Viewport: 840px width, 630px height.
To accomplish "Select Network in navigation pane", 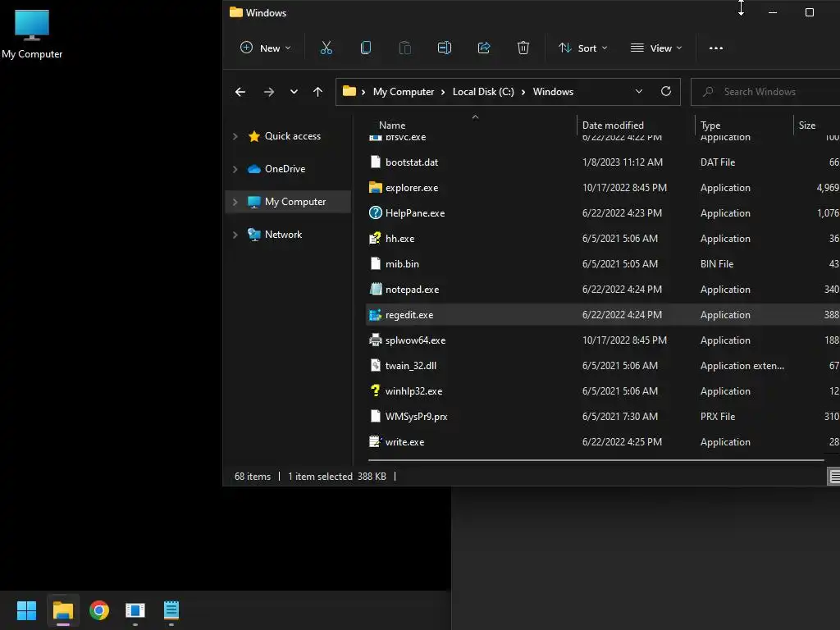I will pos(283,235).
